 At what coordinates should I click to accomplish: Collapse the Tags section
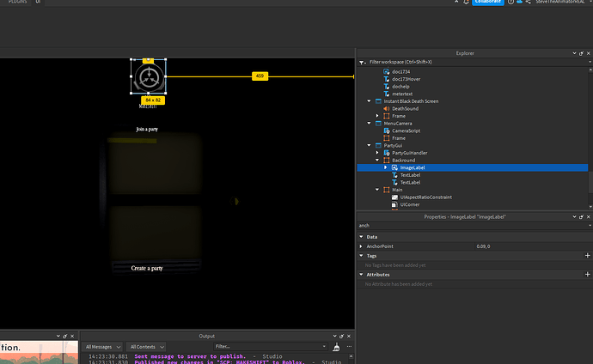[361, 256]
